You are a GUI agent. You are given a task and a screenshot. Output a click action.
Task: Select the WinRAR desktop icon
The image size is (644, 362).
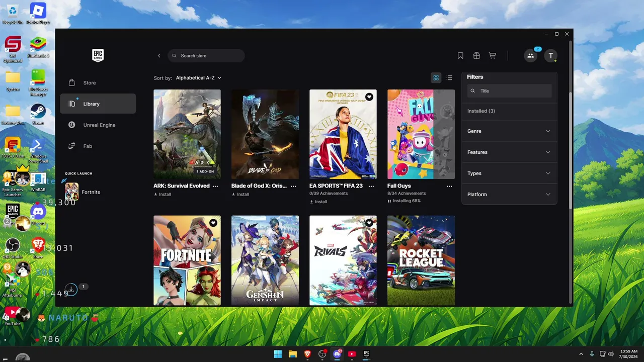[38, 182]
